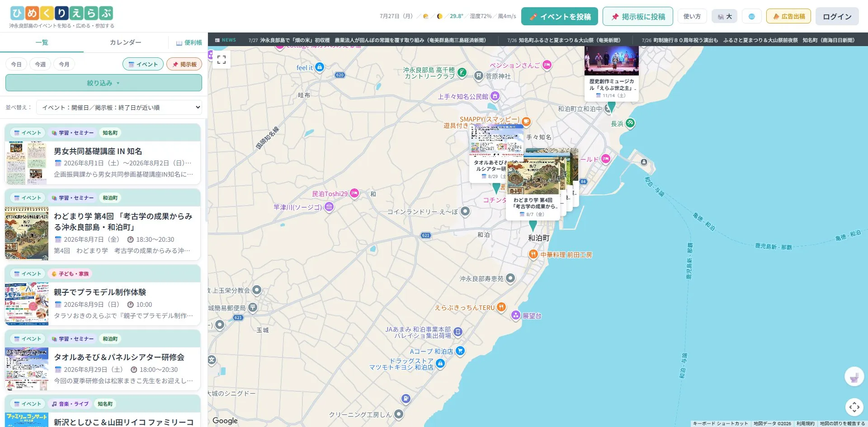868x427 pixels.
Task: Toggle fullscreen map view icon
Action: pos(222,60)
